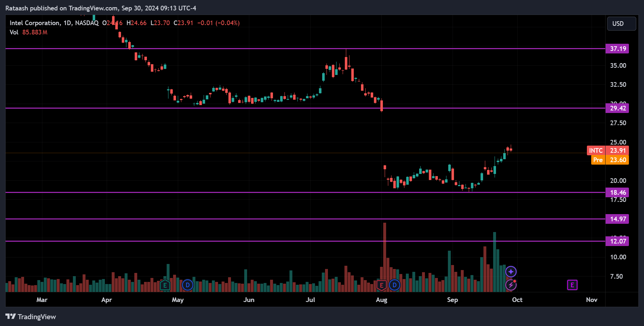The height and width of the screenshot is (326, 644).
Task: Click the C23.91 close value
Action: tap(184, 23)
